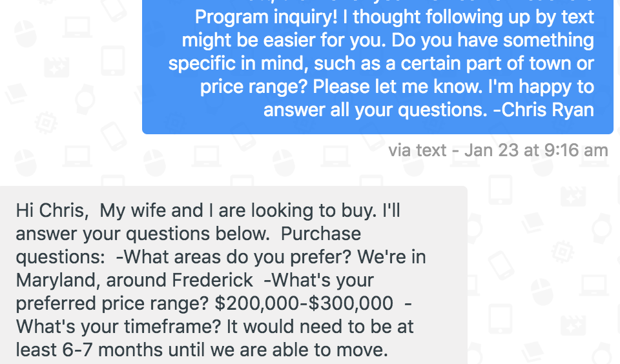Viewport: 620px width, 364px height.
Task: Select the "$200,000-$300,000" price range text
Action: click(305, 303)
